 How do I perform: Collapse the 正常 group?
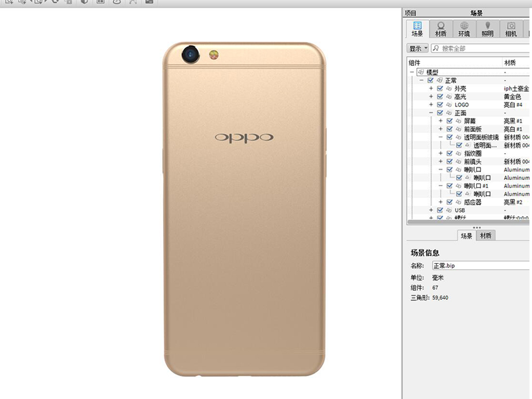pyautogui.click(x=421, y=80)
